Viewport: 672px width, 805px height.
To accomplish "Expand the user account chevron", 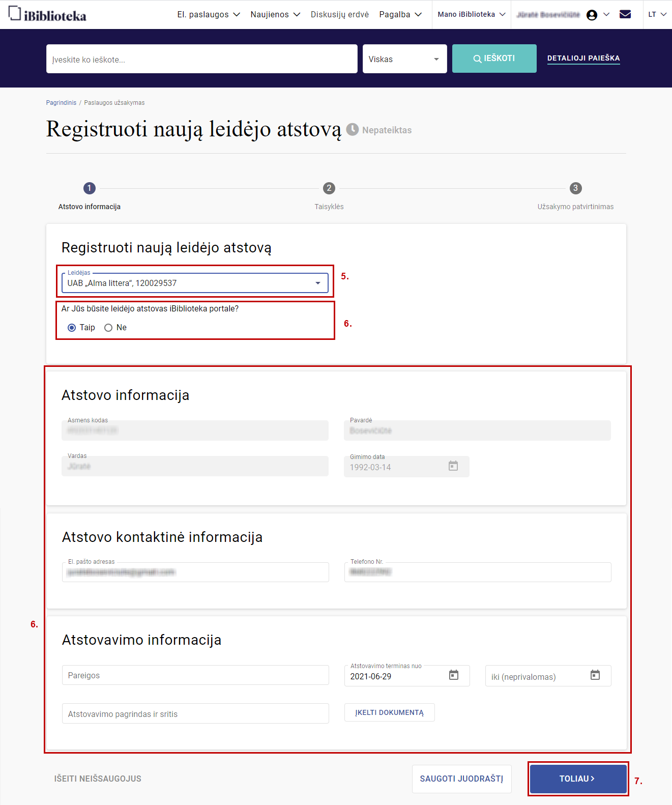I will pos(606,14).
